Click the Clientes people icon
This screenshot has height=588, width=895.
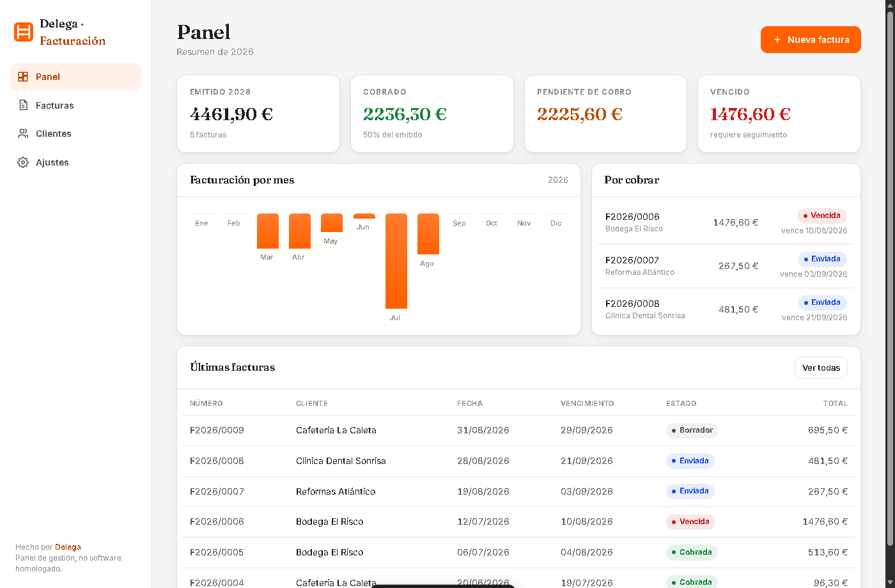23,134
